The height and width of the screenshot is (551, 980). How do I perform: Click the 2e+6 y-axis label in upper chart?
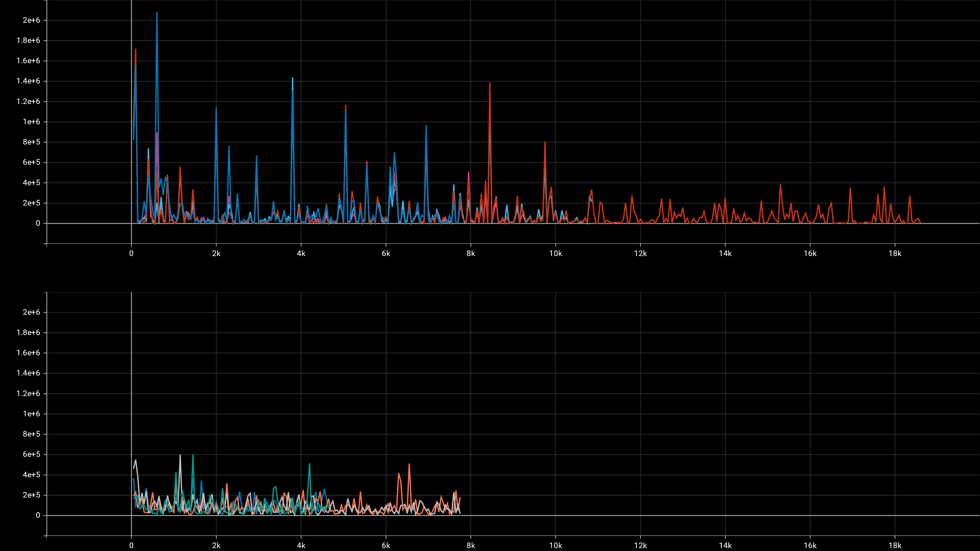(31, 20)
